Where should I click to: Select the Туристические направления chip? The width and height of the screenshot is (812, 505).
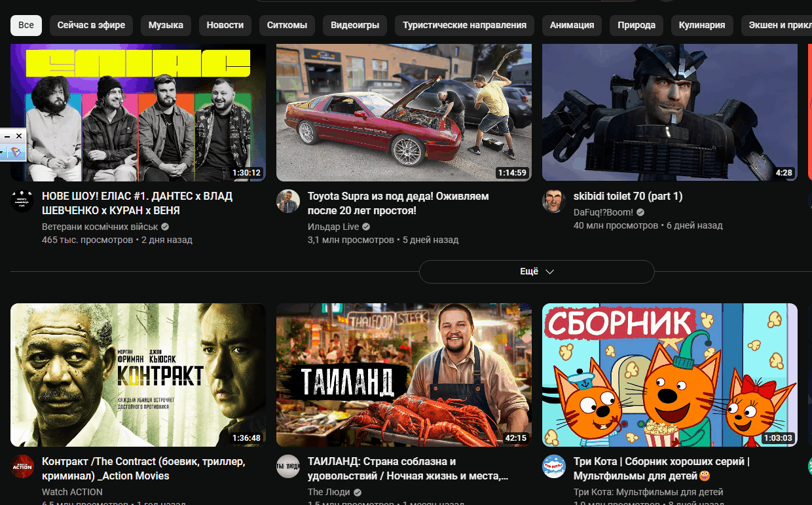pos(464,26)
